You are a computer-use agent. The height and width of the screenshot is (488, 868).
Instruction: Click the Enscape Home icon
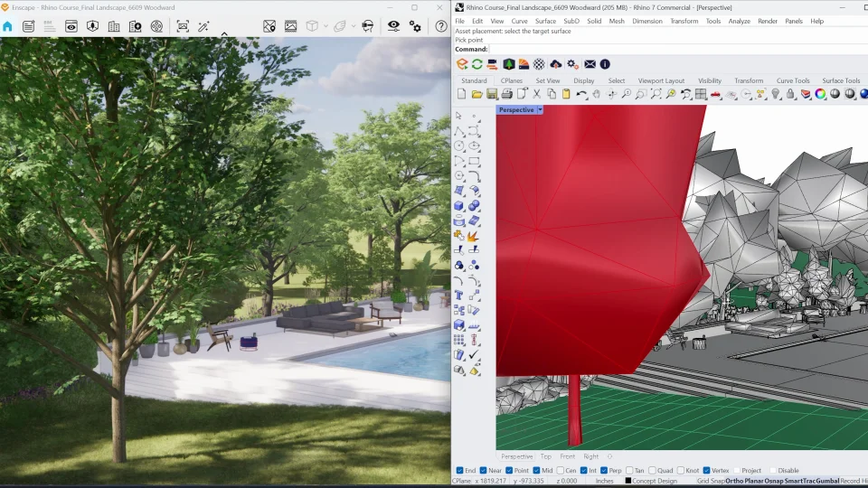(x=8, y=26)
